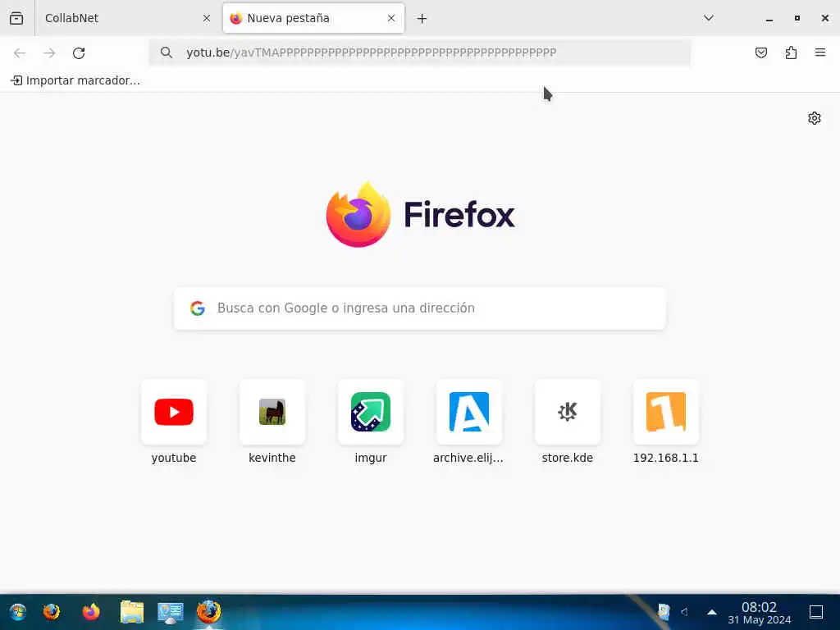The width and height of the screenshot is (840, 630).
Task: Open the clipboard tray icon
Action: point(663,612)
